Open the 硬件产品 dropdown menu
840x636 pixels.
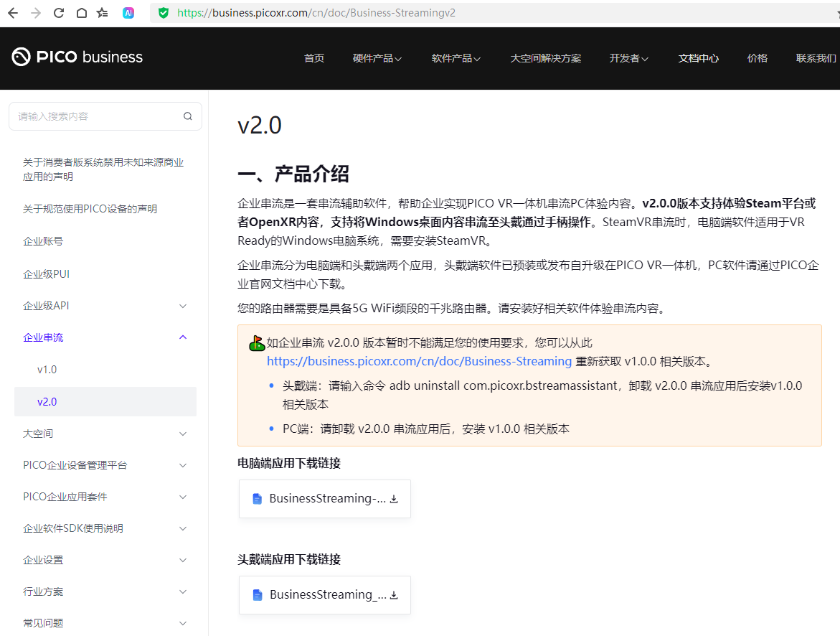[x=377, y=58]
